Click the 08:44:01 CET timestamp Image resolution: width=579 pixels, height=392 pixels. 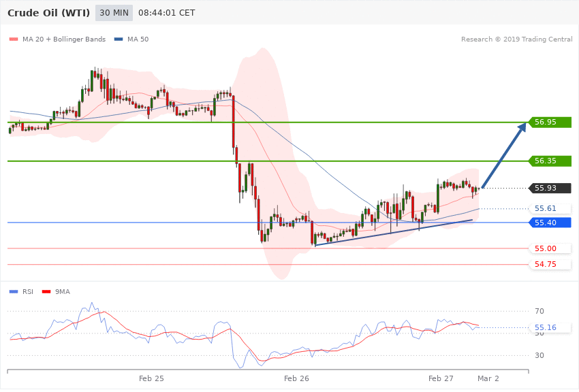pos(166,13)
